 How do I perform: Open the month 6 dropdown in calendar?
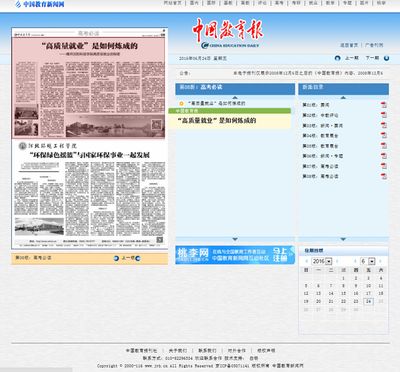click(368, 261)
